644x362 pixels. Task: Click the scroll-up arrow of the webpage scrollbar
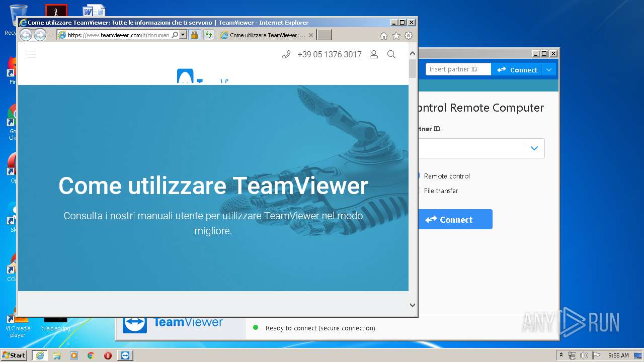413,53
